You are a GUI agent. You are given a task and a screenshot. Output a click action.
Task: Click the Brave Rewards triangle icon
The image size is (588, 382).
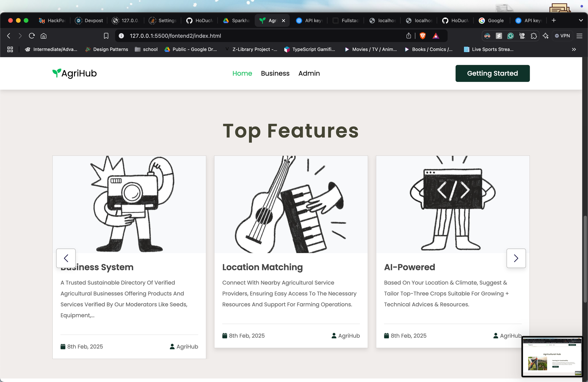[436, 36]
